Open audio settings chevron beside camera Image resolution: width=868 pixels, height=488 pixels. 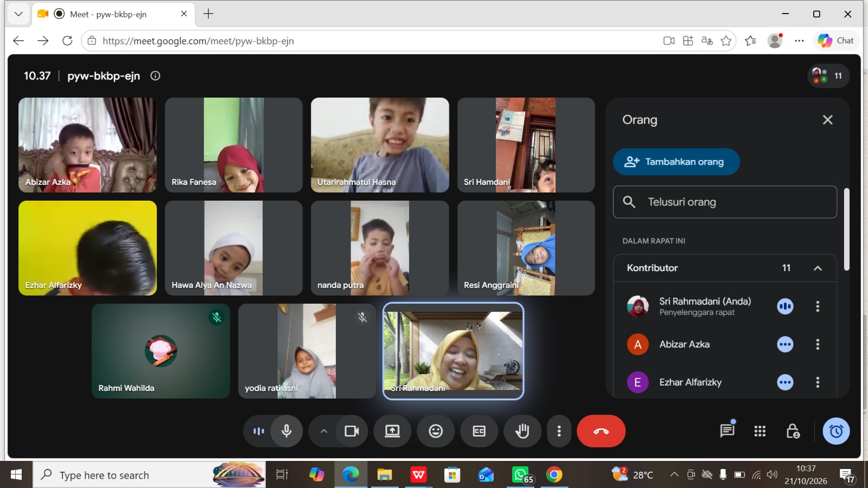tap(324, 431)
